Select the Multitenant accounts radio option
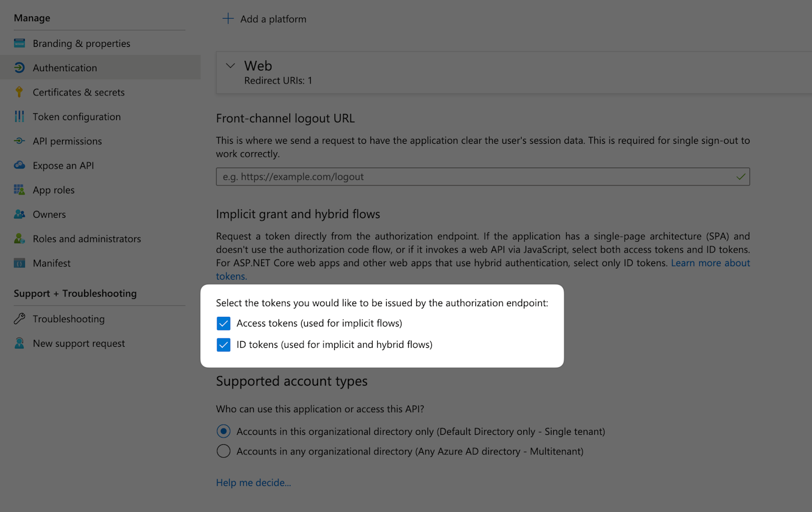The height and width of the screenshot is (512, 812). (x=223, y=451)
